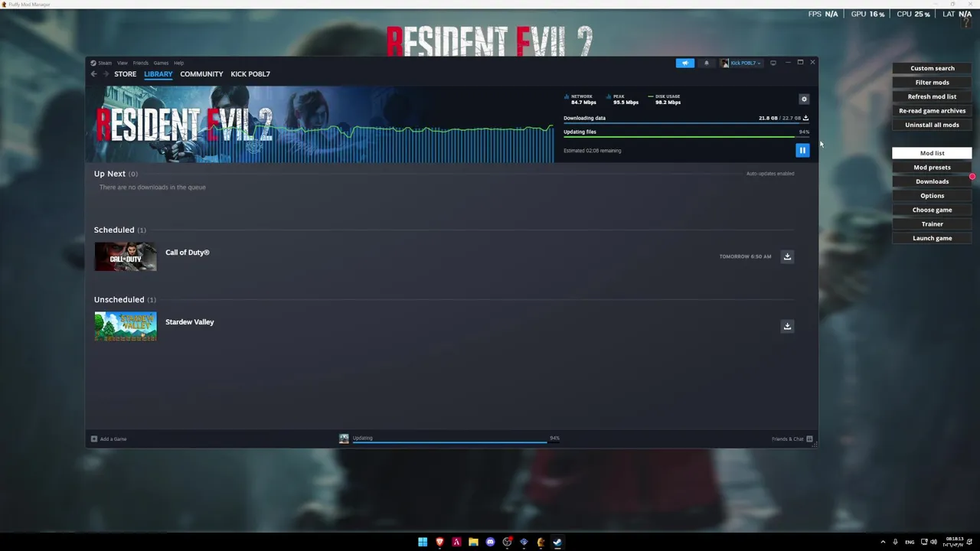This screenshot has width=980, height=551.
Task: Switch Steam to Big Picture mode icon
Action: [x=773, y=63]
